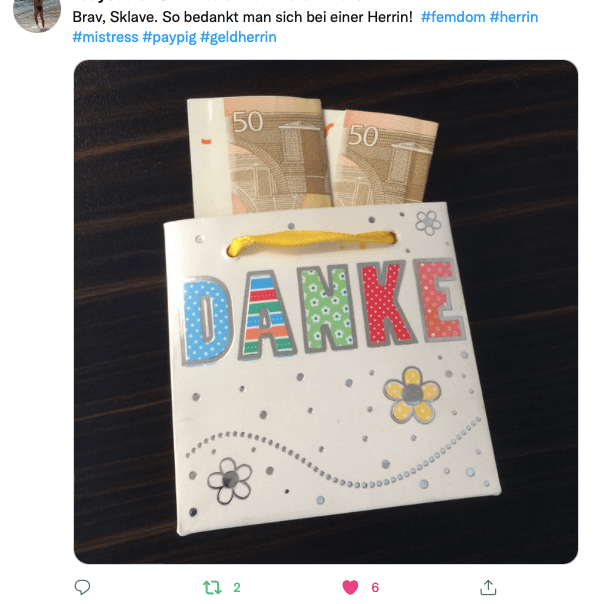Click the yellow ribbon handle in photo
Viewport: 594px width, 604px height.
pos(312,242)
